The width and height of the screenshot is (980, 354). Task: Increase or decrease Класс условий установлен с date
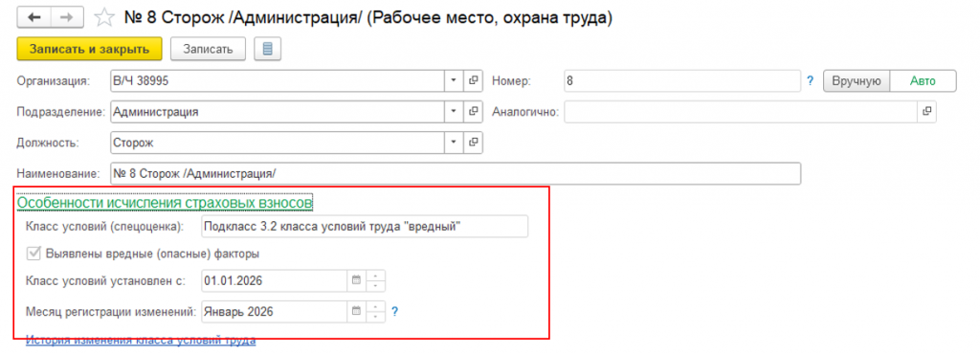click(375, 281)
